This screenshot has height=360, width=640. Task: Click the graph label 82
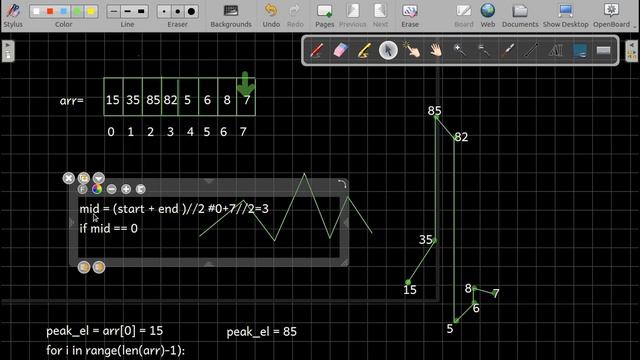click(461, 137)
